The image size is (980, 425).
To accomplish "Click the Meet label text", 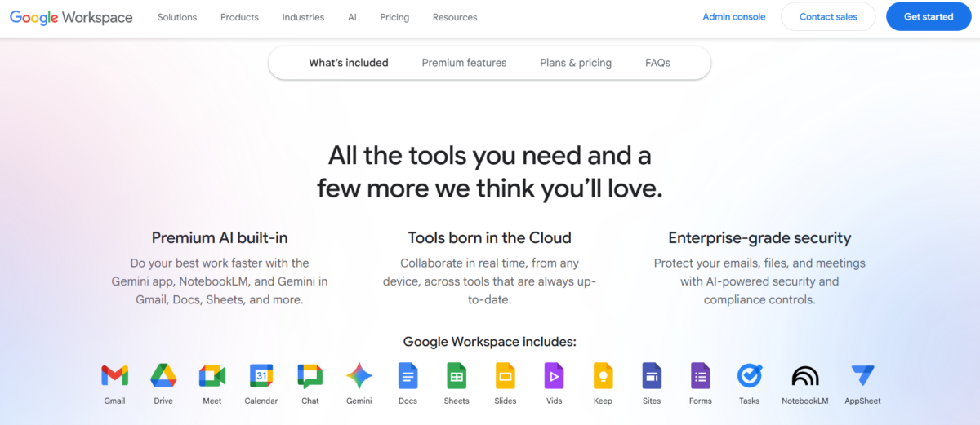I will coord(212,401).
